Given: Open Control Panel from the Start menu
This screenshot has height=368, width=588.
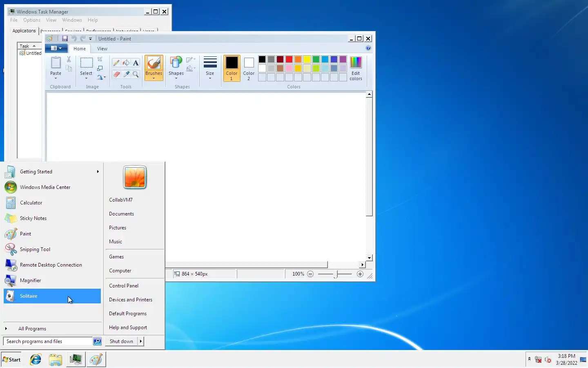Looking at the screenshot, I should [124, 286].
